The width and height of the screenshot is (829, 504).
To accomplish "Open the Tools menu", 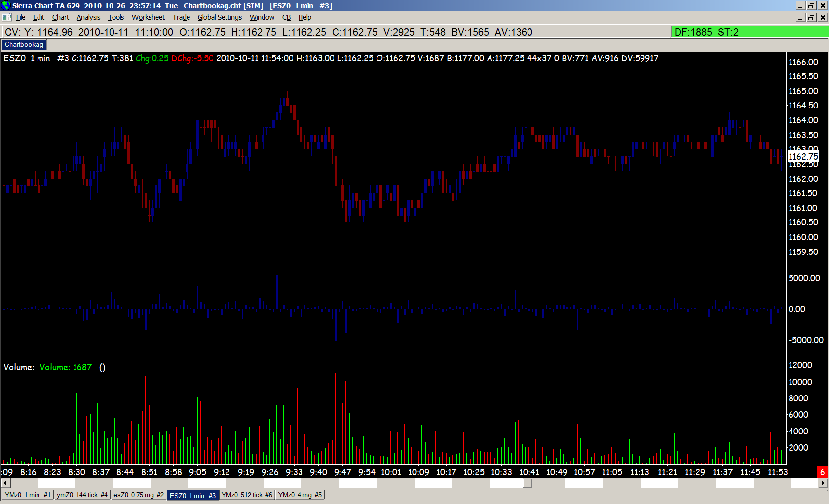I will coord(116,17).
